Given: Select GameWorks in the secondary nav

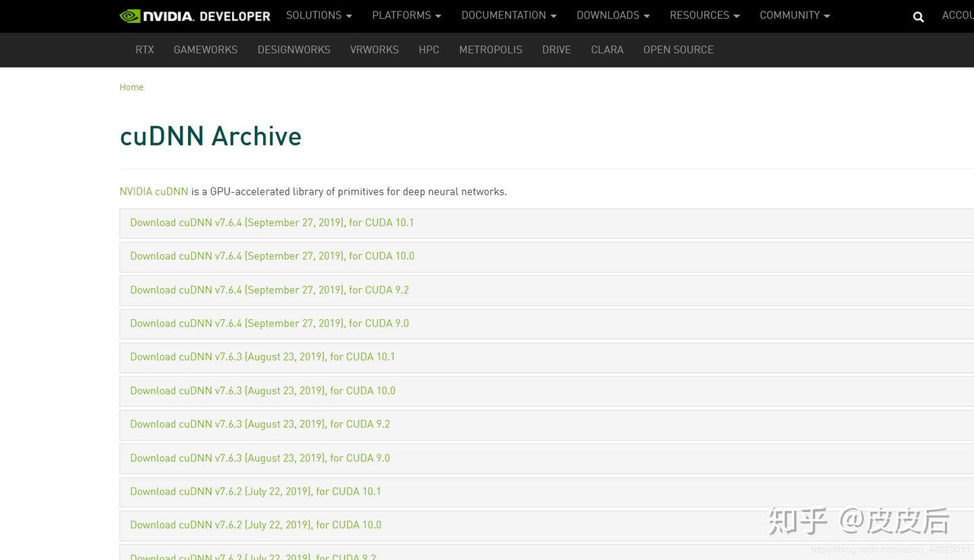Looking at the screenshot, I should 206,50.
